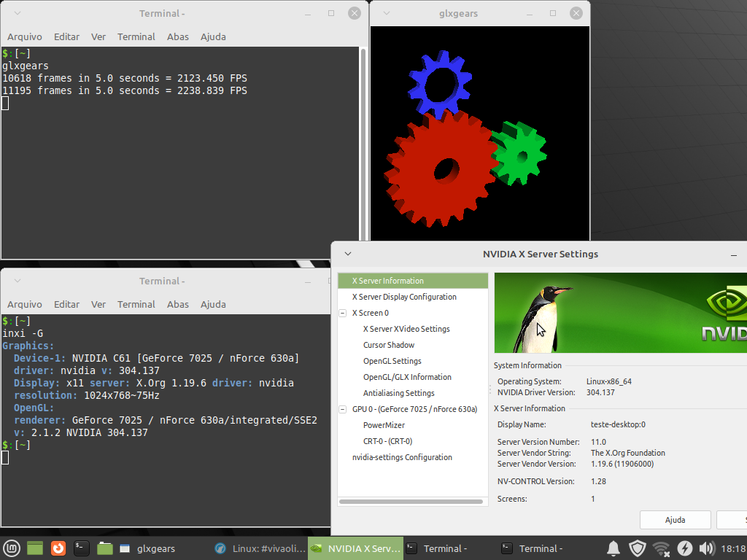Show the calendar from the 18:18 clock
The height and width of the screenshot is (560, 747).
733,548
